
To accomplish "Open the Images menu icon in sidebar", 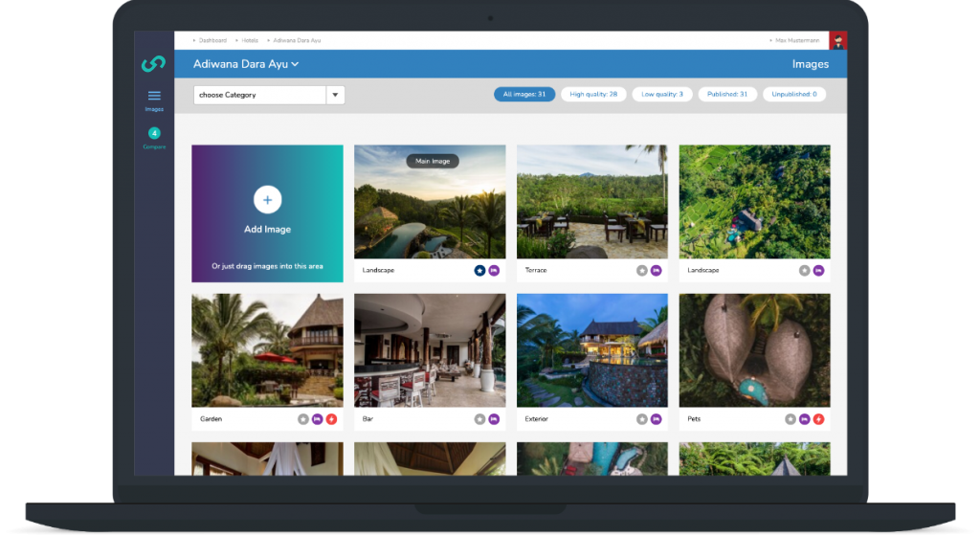I will (154, 96).
